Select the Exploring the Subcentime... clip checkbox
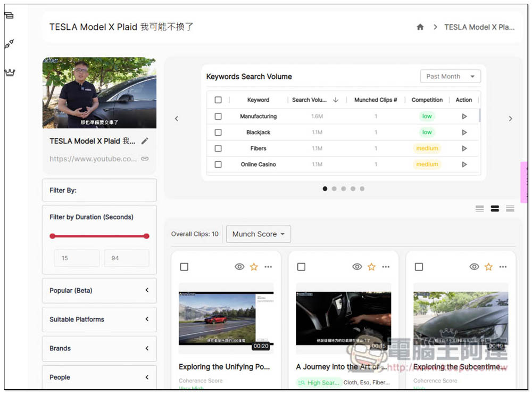The image size is (532, 394). [x=419, y=267]
